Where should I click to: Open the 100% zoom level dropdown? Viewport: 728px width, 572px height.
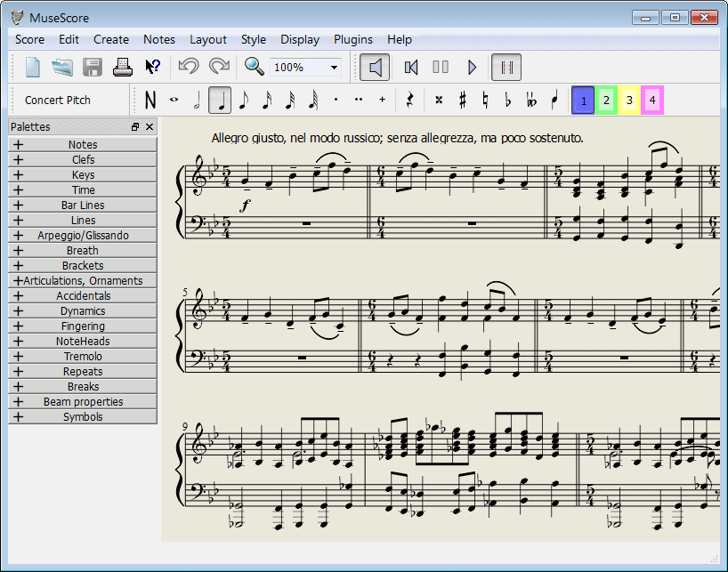point(305,68)
